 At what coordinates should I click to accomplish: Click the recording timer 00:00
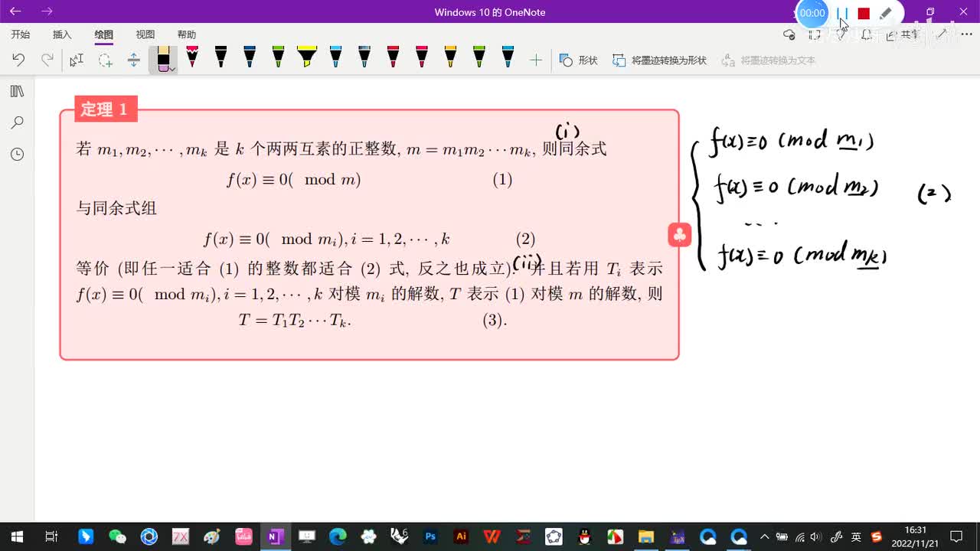(812, 13)
